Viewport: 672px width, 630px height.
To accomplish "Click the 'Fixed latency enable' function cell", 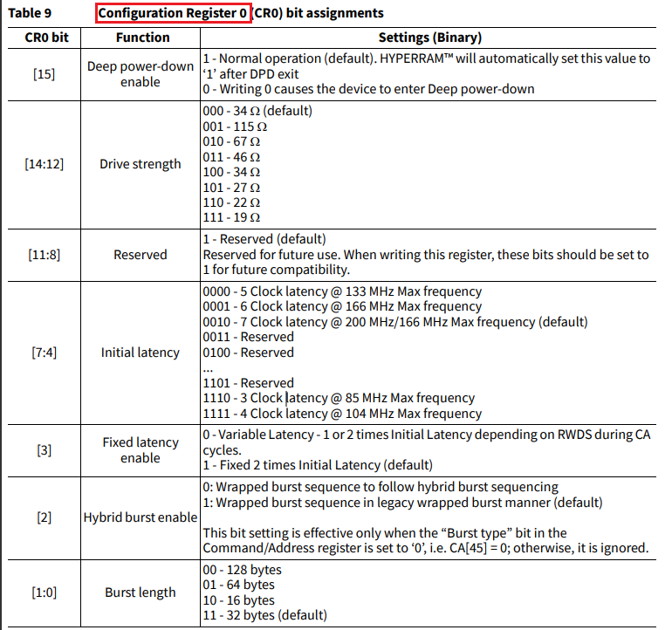I will click(141, 450).
